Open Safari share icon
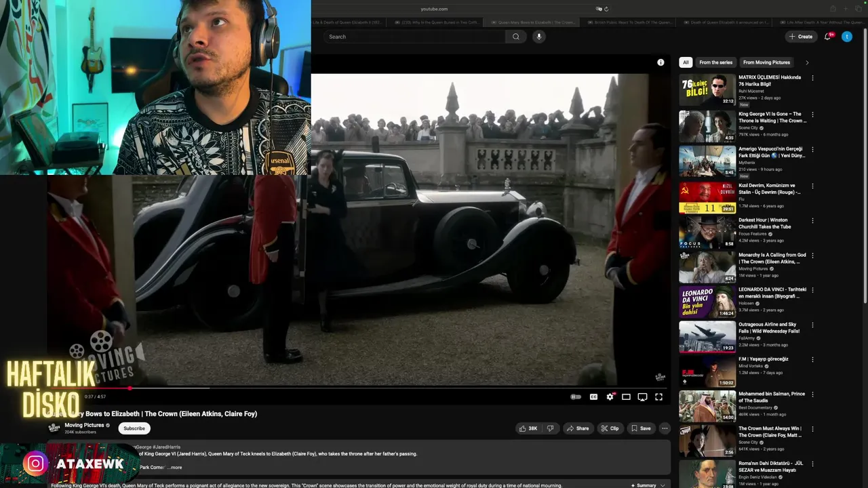 pyautogui.click(x=833, y=9)
